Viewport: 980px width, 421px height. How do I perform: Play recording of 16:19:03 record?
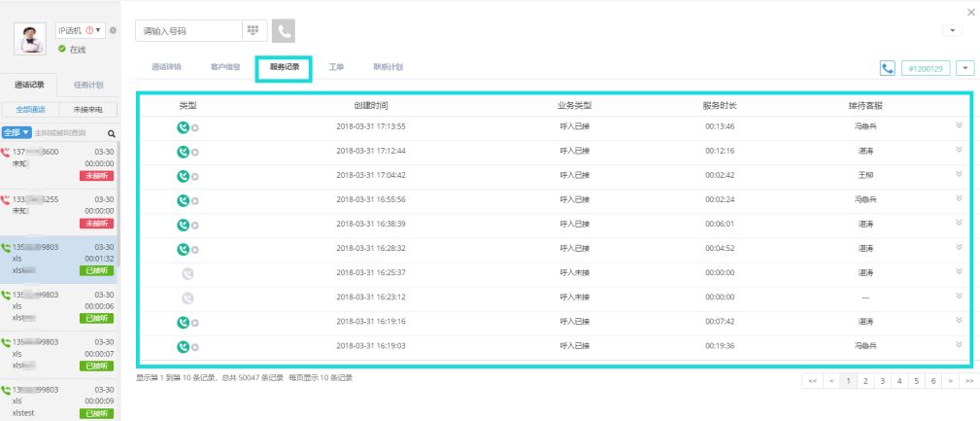tap(195, 347)
